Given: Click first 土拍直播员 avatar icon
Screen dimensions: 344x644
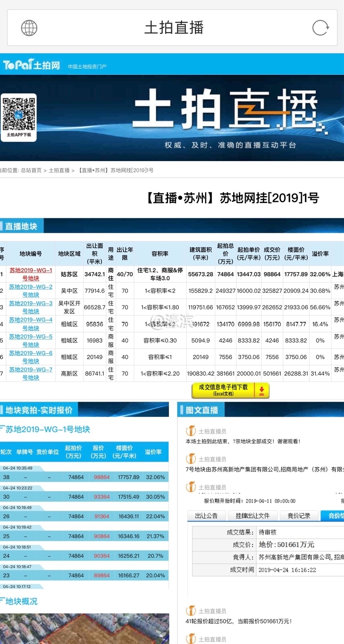Looking at the screenshot, I should [x=190, y=431].
